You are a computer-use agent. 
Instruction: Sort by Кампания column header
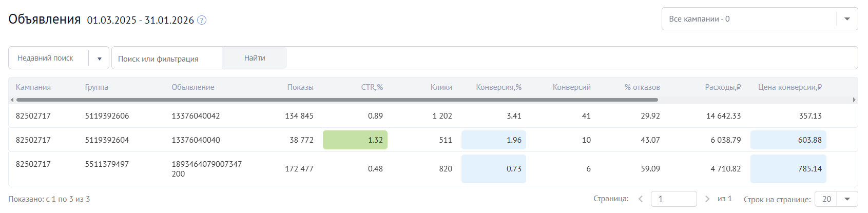[x=33, y=87]
